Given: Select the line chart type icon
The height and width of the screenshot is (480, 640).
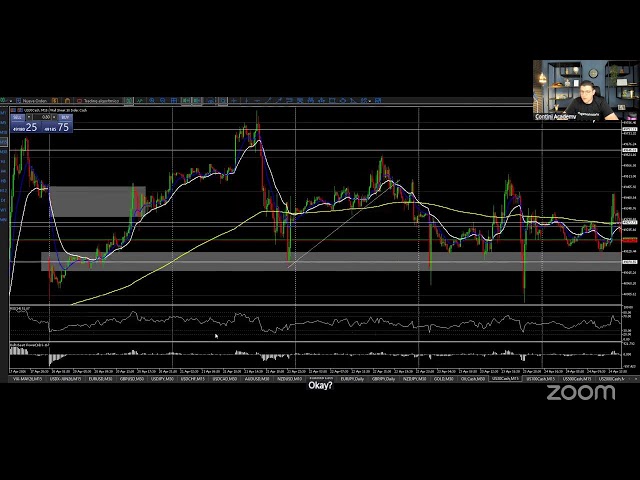Looking at the screenshot, I should pos(140,100).
